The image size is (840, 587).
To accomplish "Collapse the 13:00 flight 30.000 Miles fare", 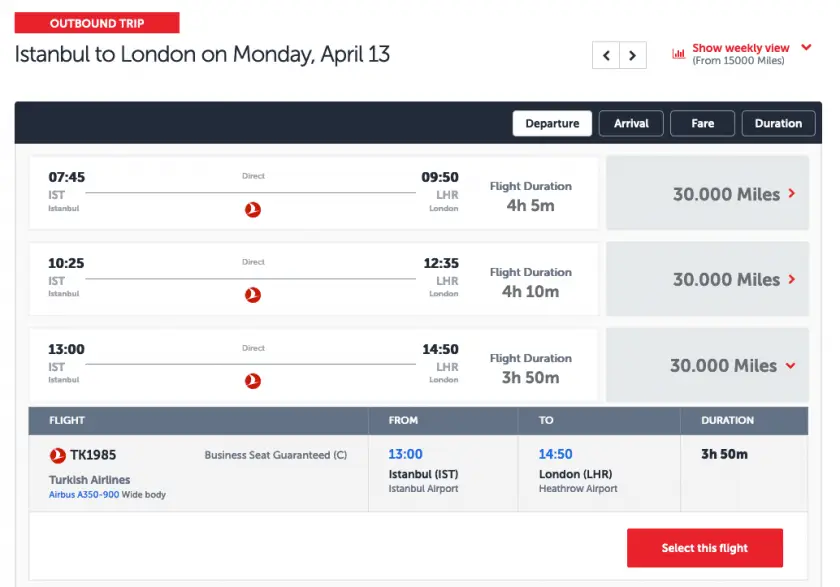I will tap(708, 366).
